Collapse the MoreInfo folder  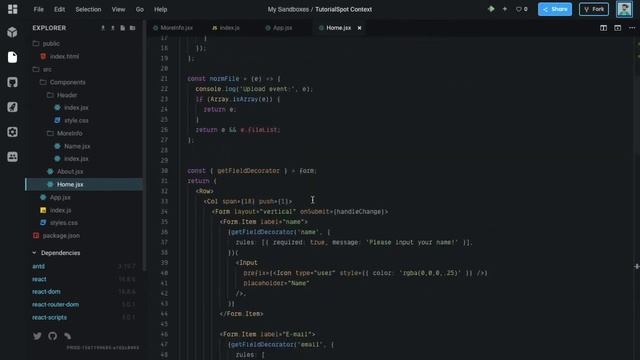pos(69,133)
